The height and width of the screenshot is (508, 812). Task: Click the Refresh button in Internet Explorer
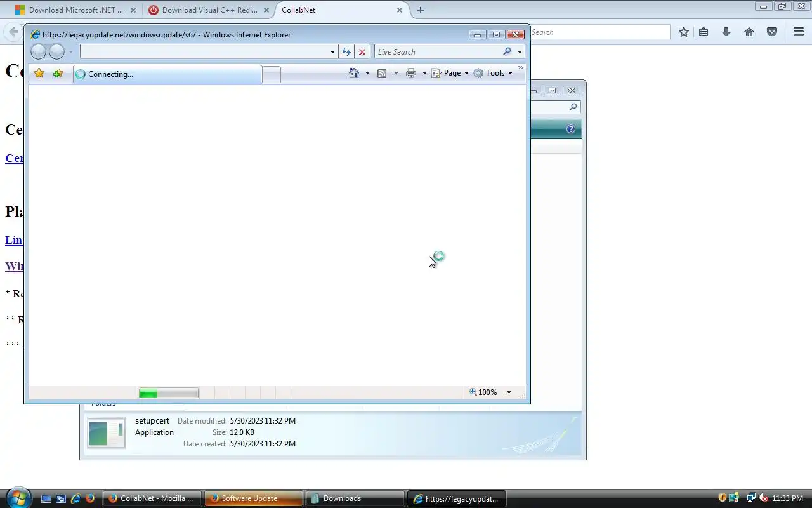click(346, 52)
